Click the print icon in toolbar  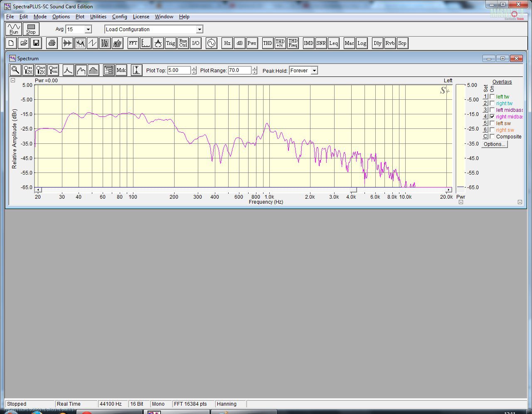click(52, 43)
